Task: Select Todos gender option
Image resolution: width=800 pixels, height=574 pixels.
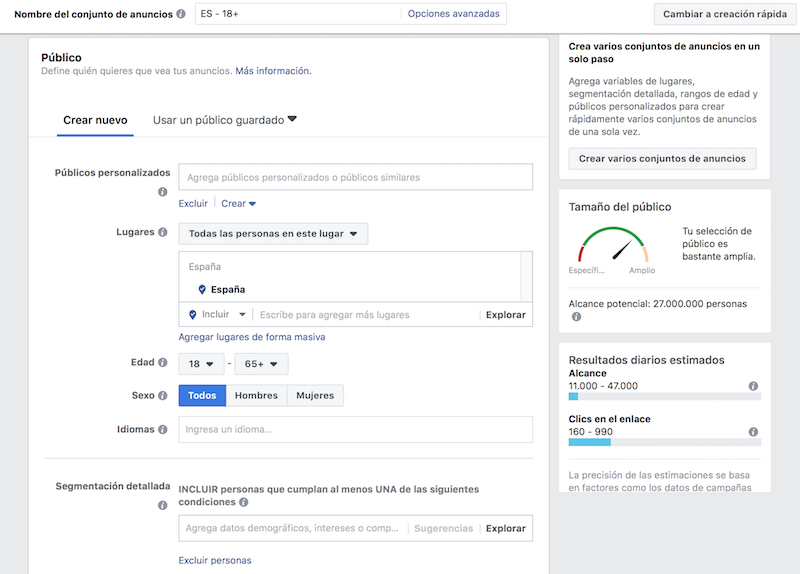Action: click(202, 395)
